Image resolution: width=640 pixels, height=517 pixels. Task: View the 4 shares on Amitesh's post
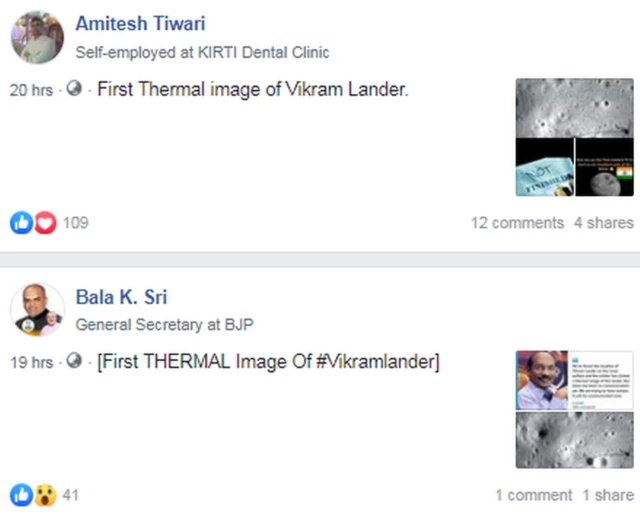tap(604, 223)
